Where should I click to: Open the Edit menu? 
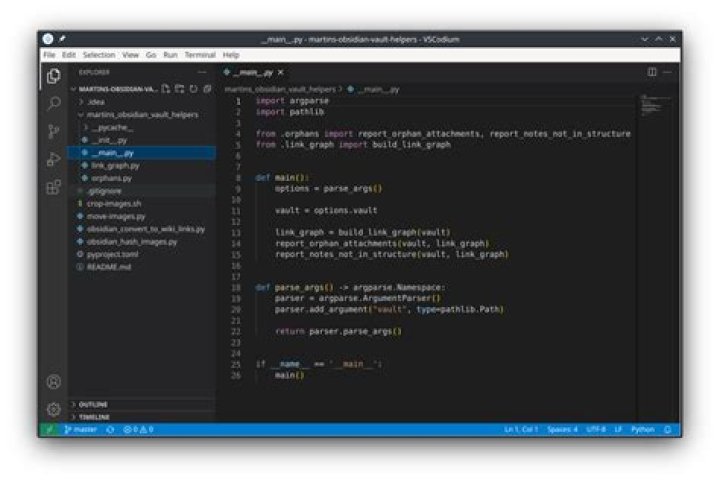[x=69, y=55]
